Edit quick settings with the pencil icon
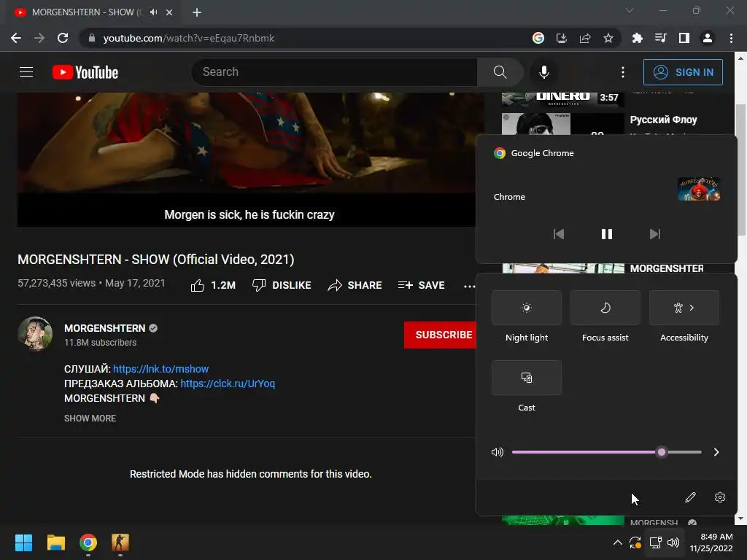Viewport: 747px width, 560px height. (x=690, y=497)
